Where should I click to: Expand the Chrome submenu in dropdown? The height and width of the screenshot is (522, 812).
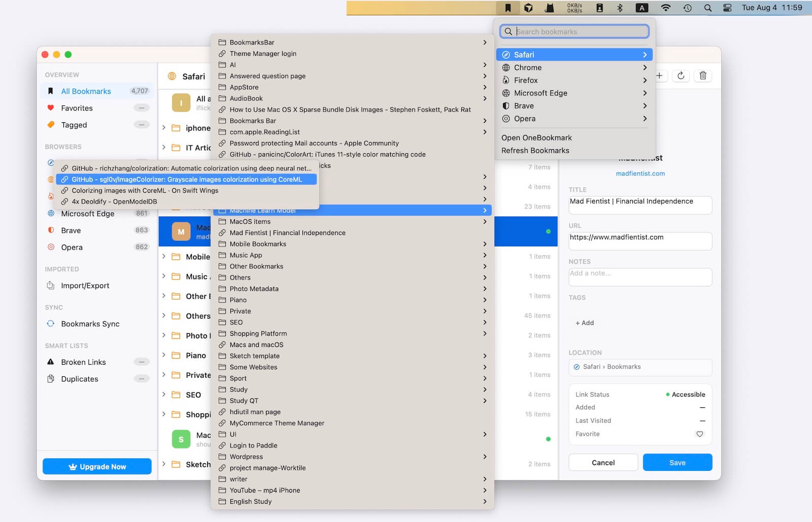tap(574, 67)
